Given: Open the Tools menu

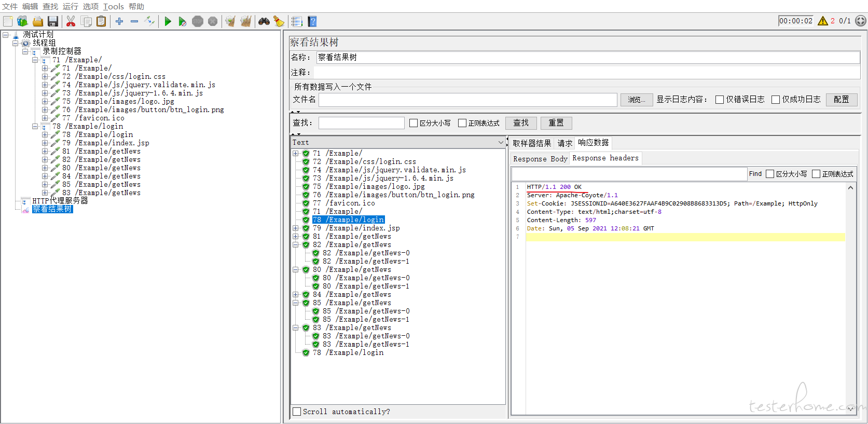Looking at the screenshot, I should click(114, 6).
